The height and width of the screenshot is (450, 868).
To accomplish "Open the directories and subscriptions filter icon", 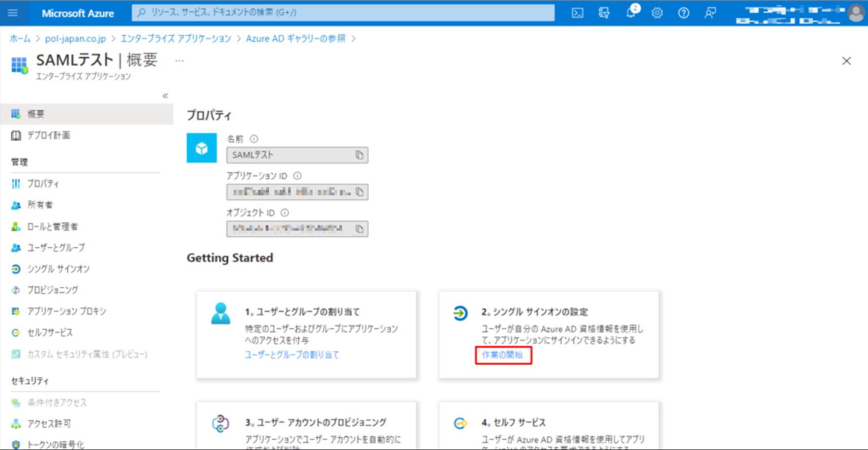I will 604,13.
